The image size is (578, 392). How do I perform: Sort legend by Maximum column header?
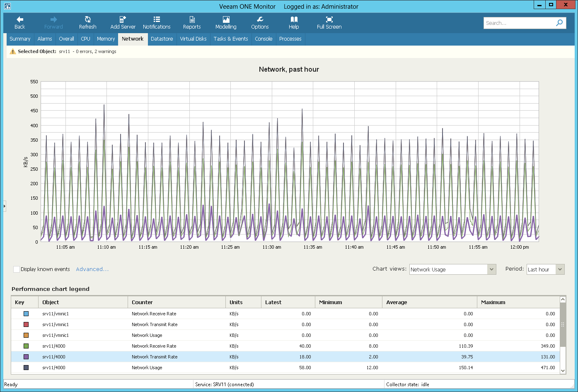tap(518, 302)
